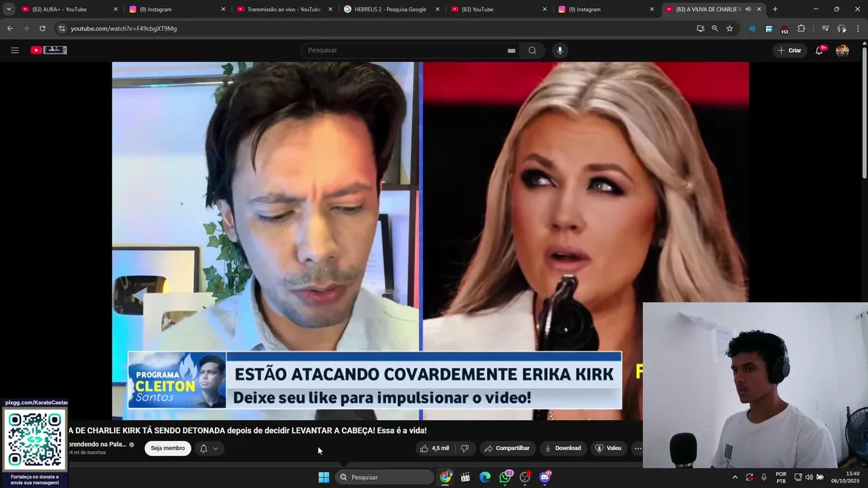The width and height of the screenshot is (868, 488).
Task: Click the address bar URL youtube.com/watch
Action: pyautogui.click(x=123, y=28)
